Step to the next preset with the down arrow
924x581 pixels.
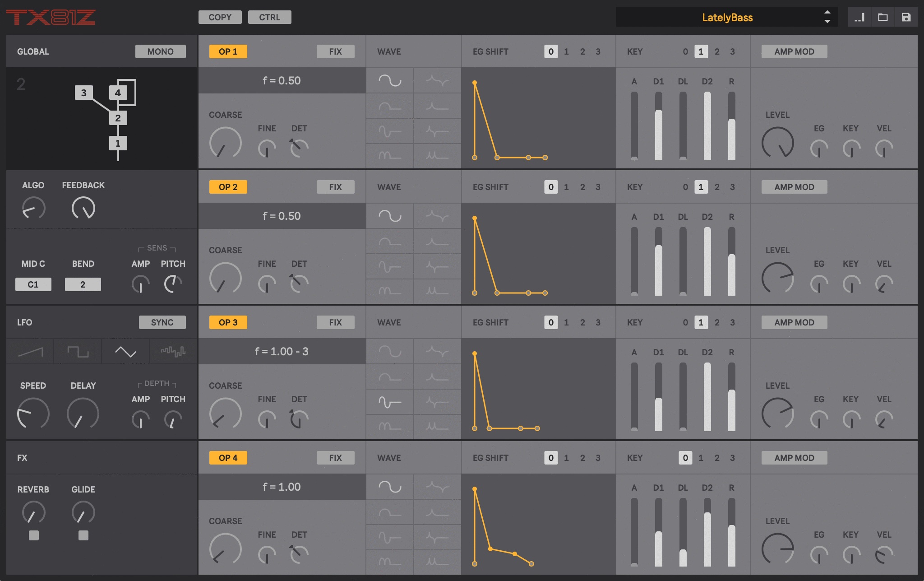(827, 22)
